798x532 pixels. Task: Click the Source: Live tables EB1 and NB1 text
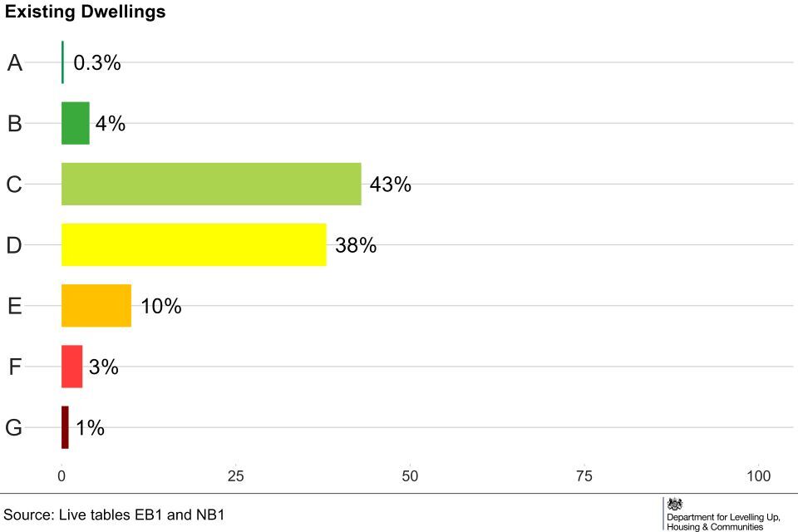115,515
